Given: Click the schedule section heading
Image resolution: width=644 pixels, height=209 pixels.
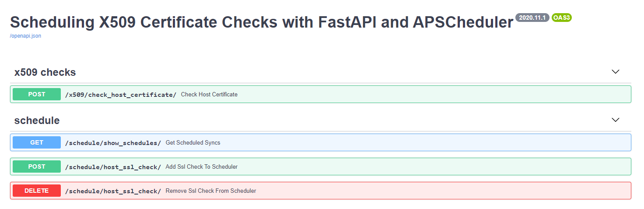Looking at the screenshot, I should click(37, 120).
